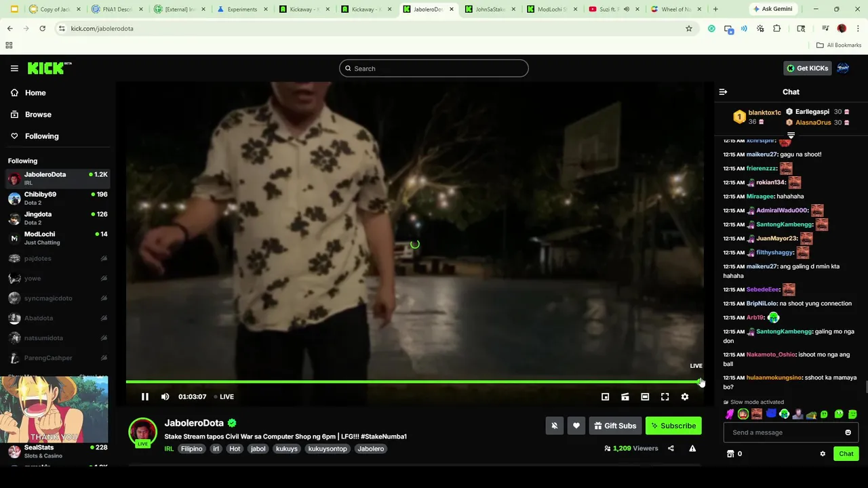
Task: Click the Kick search box
Action: 434,68
